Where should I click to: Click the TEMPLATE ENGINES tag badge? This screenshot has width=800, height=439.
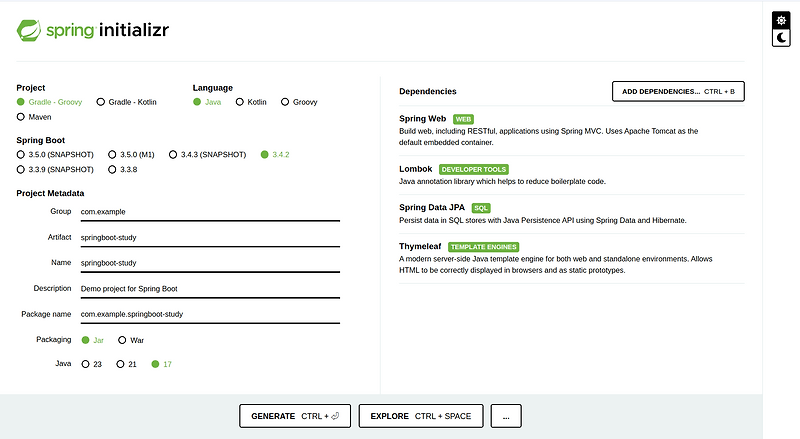484,247
